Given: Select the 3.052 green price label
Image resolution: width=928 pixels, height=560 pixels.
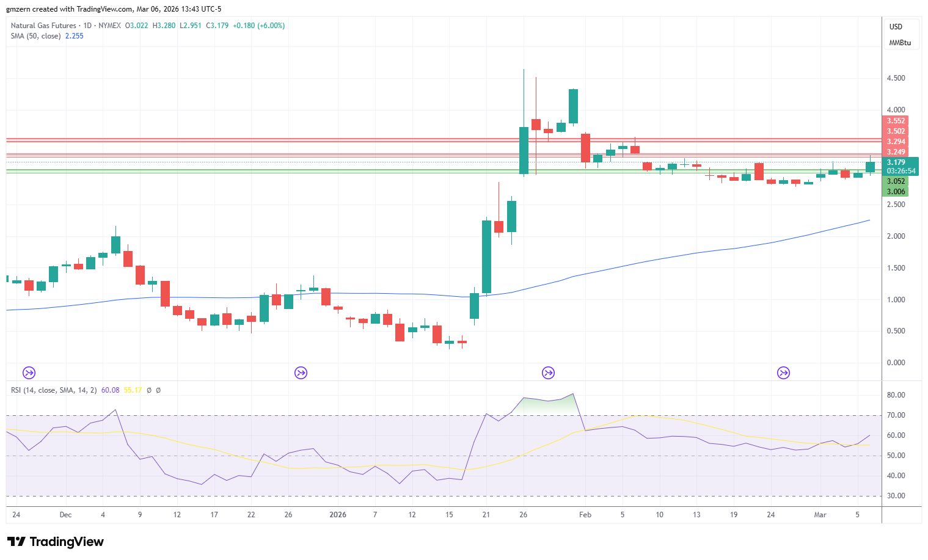Looking at the screenshot, I should click(x=896, y=181).
